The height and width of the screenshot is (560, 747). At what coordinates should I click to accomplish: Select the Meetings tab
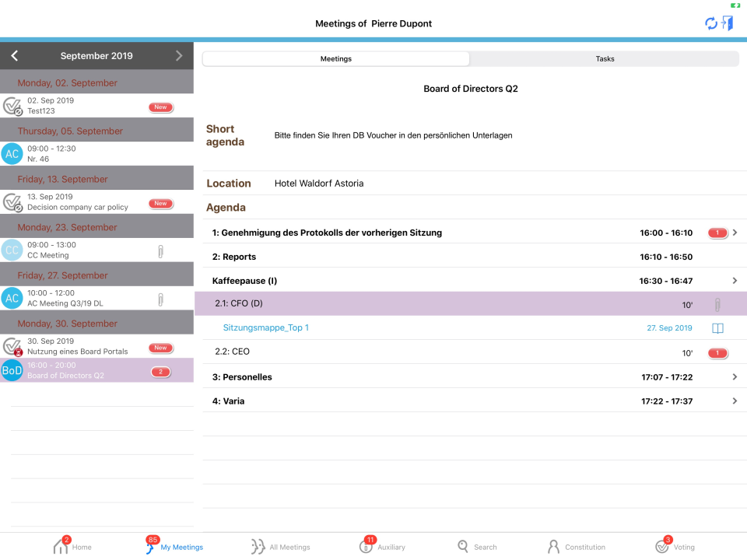point(335,58)
